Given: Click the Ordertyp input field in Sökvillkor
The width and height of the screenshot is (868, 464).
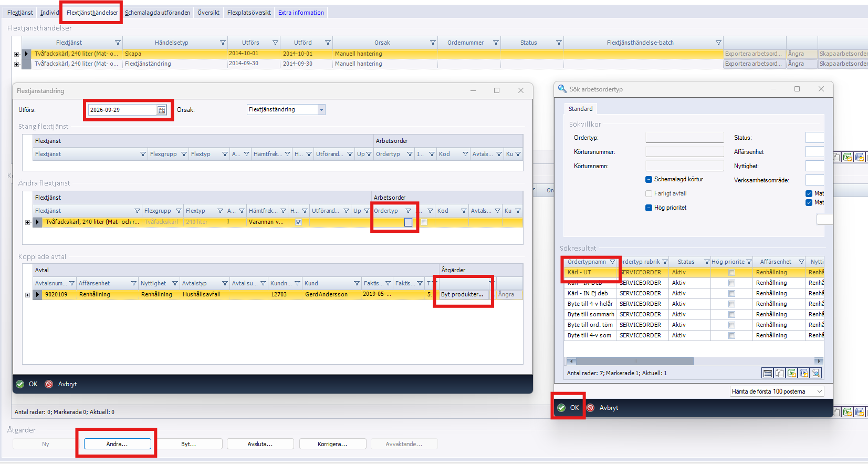Looking at the screenshot, I should 684,137.
